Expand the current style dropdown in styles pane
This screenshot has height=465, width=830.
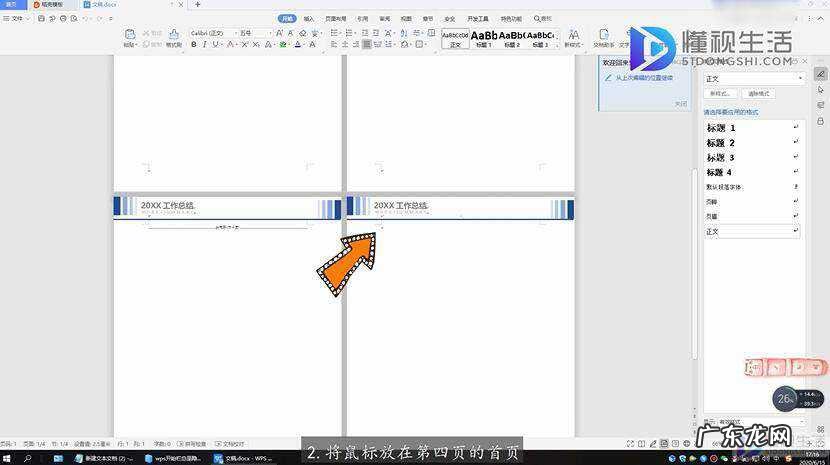click(x=800, y=78)
